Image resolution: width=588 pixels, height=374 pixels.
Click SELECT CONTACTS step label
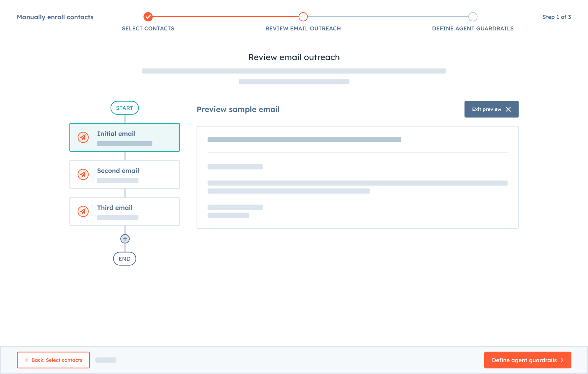(148, 28)
